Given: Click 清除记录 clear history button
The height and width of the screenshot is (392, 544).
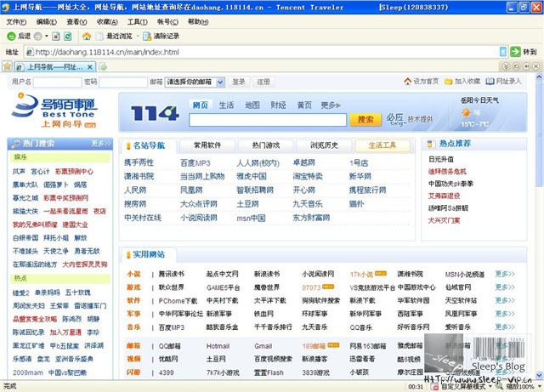Looking at the screenshot, I should coord(161,36).
